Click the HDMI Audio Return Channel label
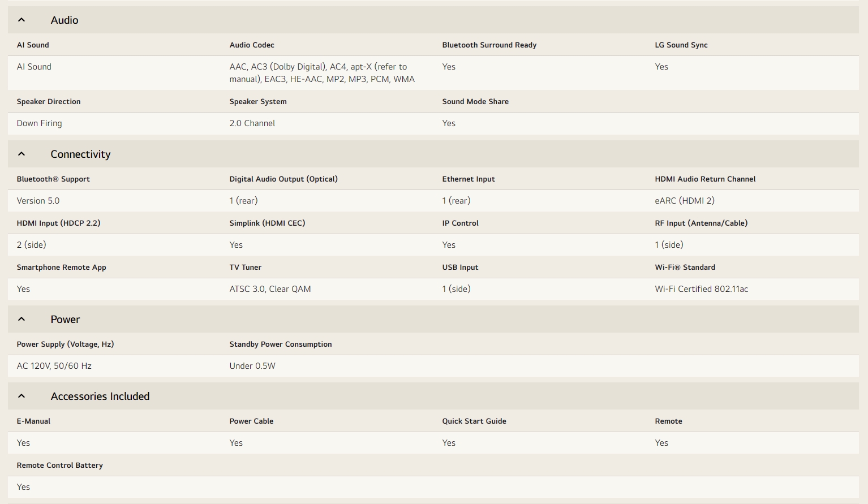This screenshot has width=868, height=504. (705, 179)
